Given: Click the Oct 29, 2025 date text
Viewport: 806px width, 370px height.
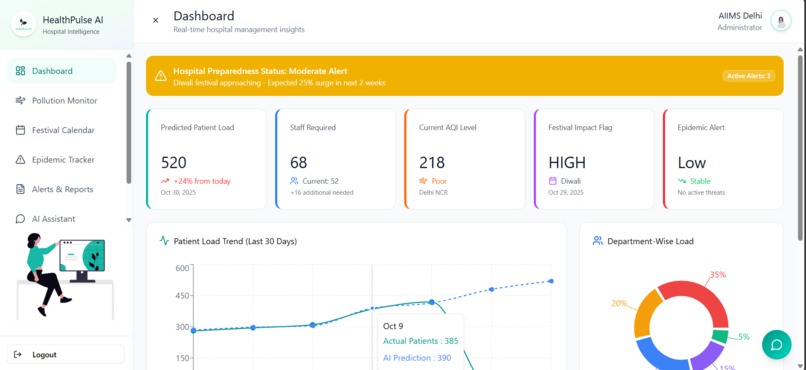Looking at the screenshot, I should [x=566, y=193].
